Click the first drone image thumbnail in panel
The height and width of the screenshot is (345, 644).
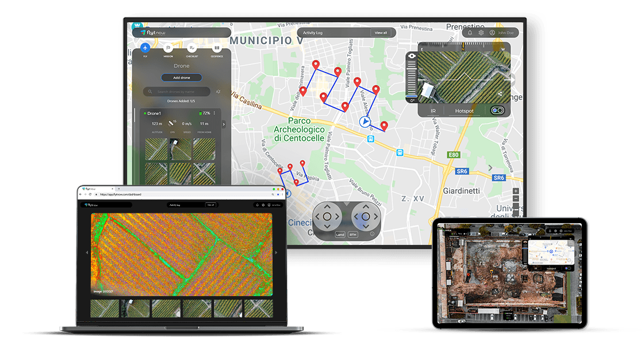tap(156, 149)
